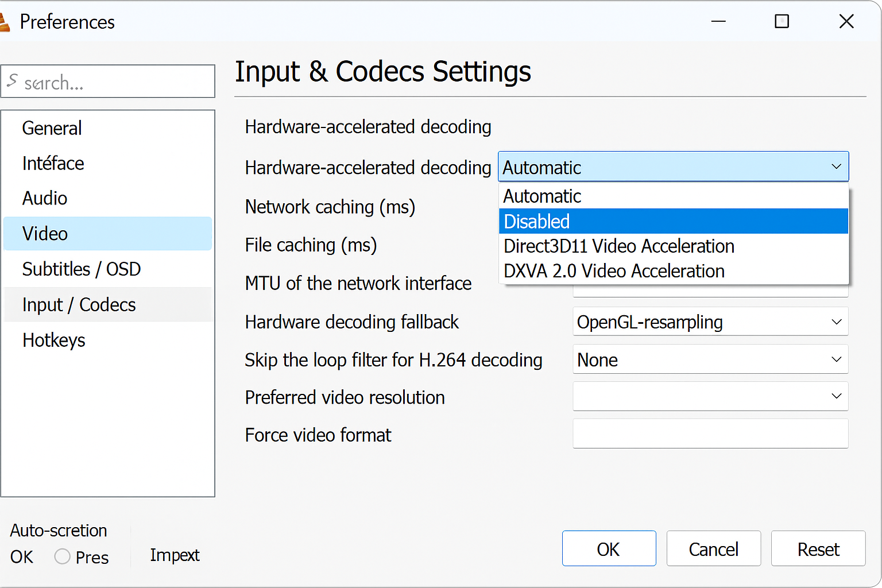Choose "Direct3D11 Video Acceleration" option
The width and height of the screenshot is (882, 588).
[x=619, y=246]
